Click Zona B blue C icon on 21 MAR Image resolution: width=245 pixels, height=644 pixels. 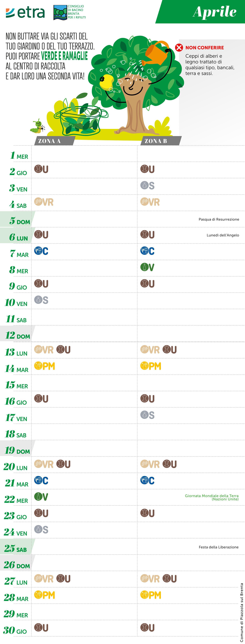147,480
